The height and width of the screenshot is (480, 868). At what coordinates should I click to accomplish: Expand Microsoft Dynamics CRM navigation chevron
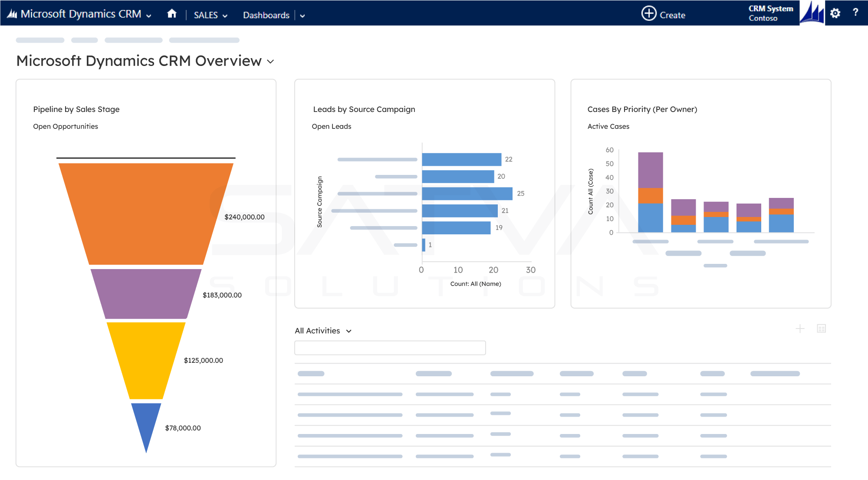(x=149, y=16)
